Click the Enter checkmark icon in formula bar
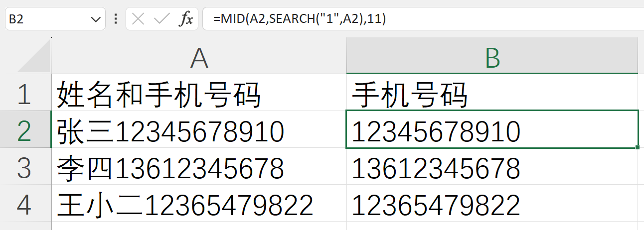The height and width of the screenshot is (230, 644). coord(161,19)
